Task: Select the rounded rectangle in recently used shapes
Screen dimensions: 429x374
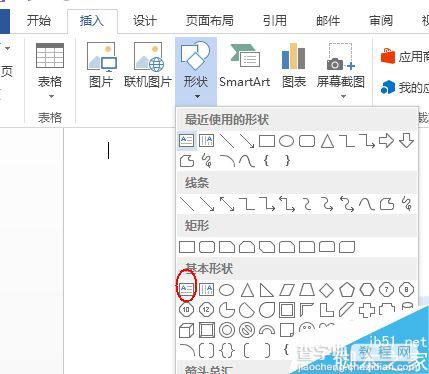Action: pos(307,141)
